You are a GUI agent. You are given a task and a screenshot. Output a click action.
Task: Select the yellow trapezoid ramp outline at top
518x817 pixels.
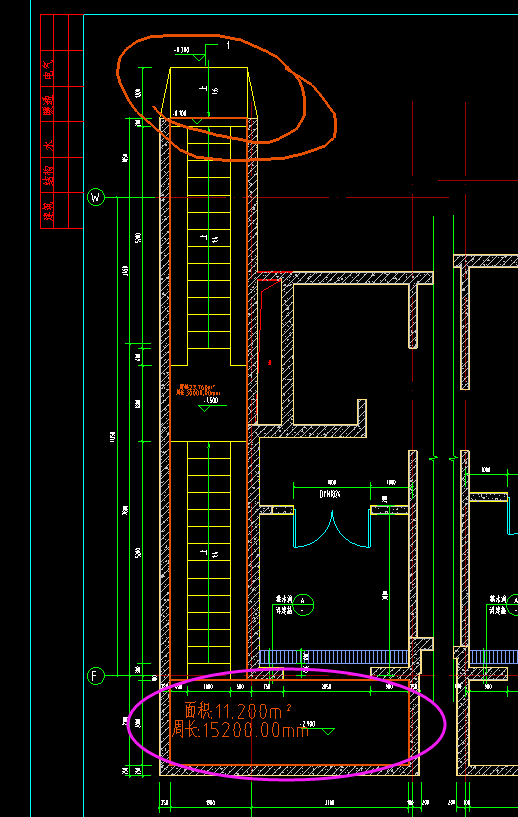click(208, 92)
